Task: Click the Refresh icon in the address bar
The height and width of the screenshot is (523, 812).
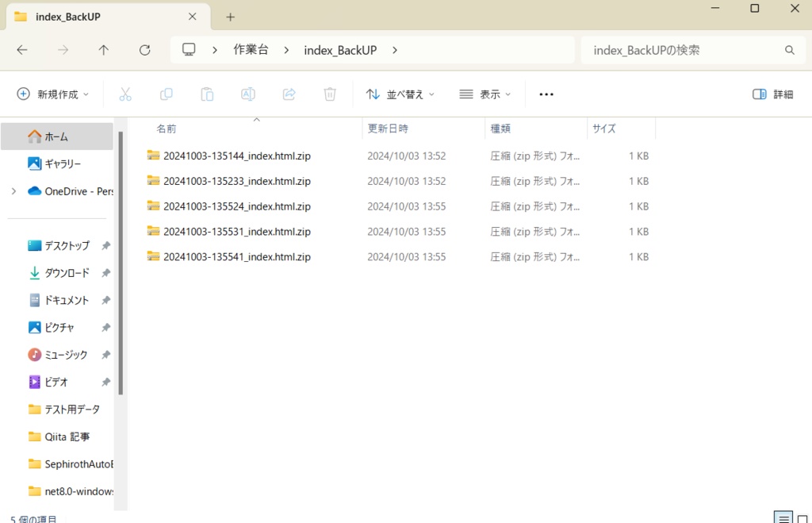Action: pyautogui.click(x=144, y=49)
